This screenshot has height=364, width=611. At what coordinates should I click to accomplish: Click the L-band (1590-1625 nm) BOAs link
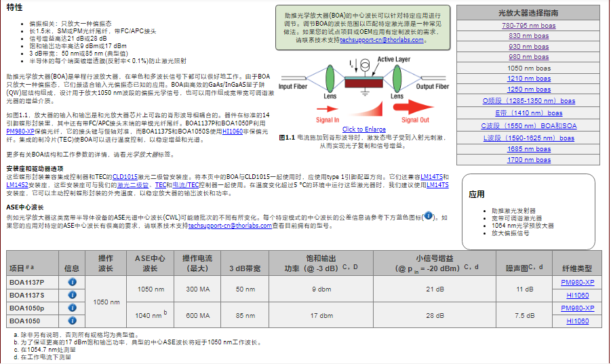click(x=528, y=138)
